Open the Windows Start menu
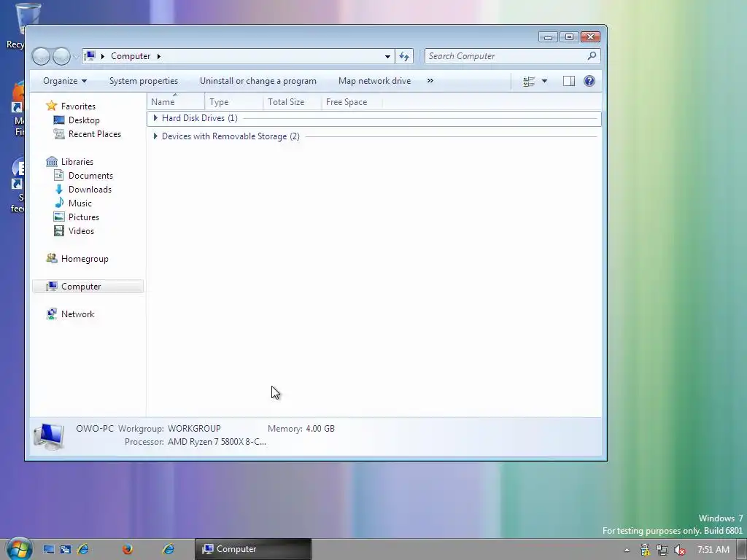747x560 pixels. 20,548
